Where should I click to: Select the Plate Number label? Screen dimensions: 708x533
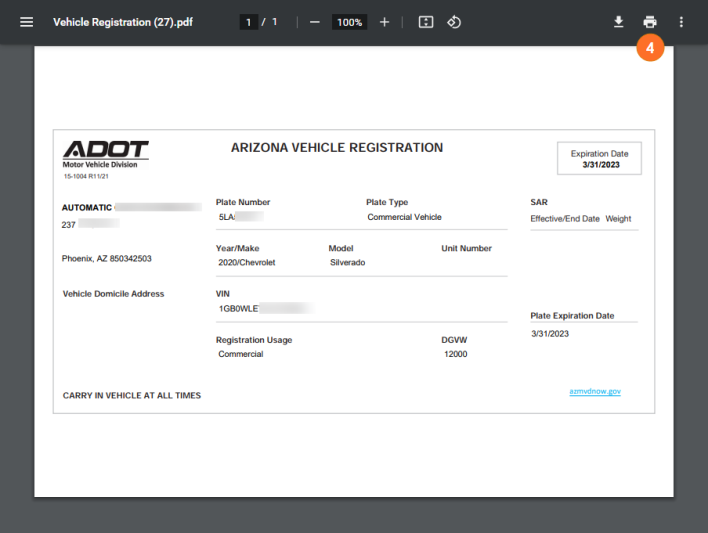tap(243, 202)
